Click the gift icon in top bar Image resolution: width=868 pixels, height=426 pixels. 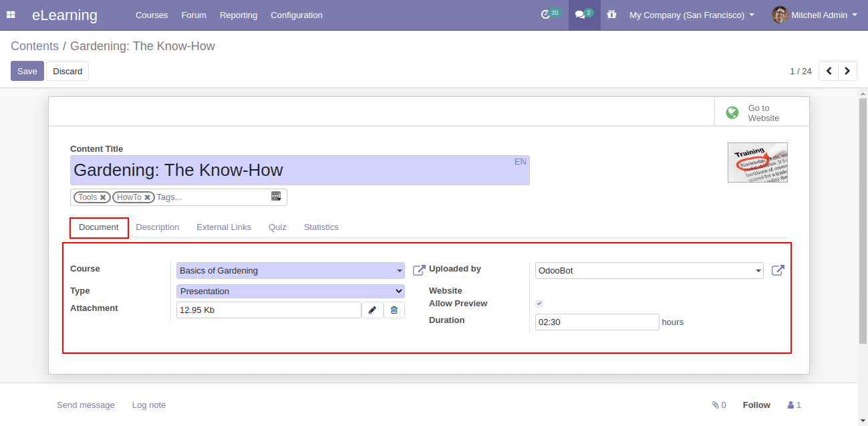[x=611, y=15]
